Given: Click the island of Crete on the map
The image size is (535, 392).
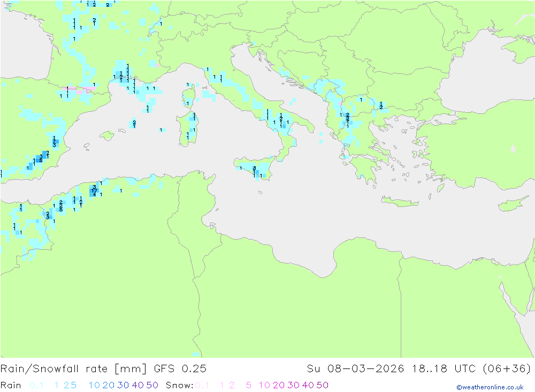Looking at the screenshot, I should pyautogui.click(x=400, y=202).
